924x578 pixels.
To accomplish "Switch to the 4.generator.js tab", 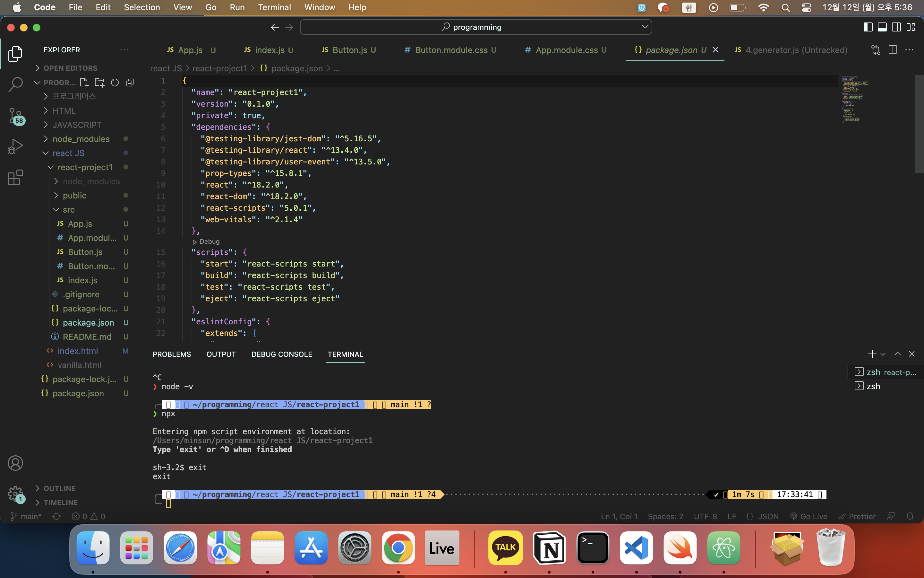I will 791,50.
